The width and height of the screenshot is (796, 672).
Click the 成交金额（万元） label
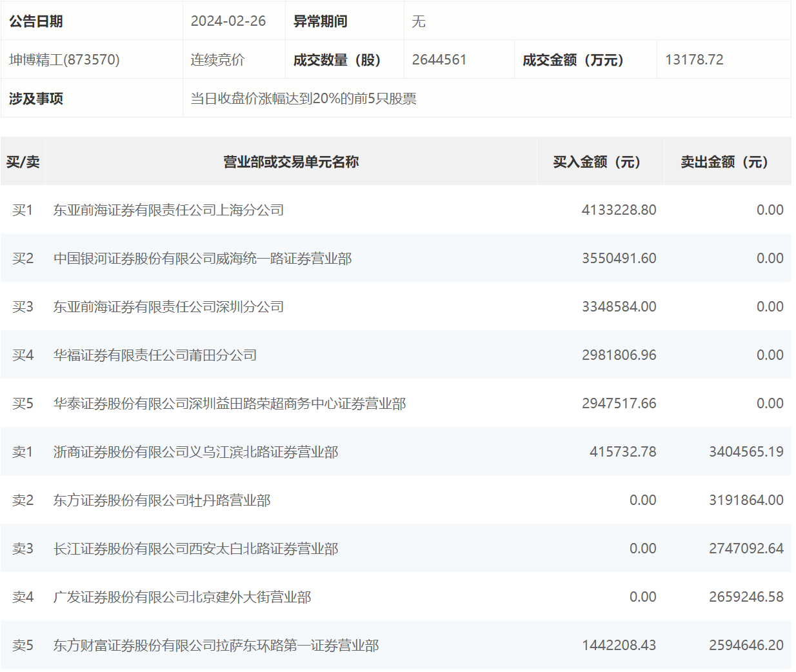tap(573, 60)
